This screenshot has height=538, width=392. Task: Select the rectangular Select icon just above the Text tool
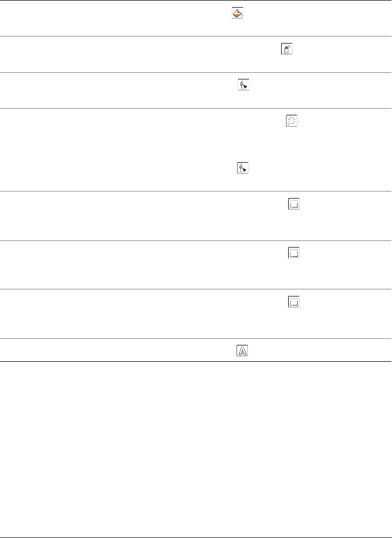[x=294, y=302]
